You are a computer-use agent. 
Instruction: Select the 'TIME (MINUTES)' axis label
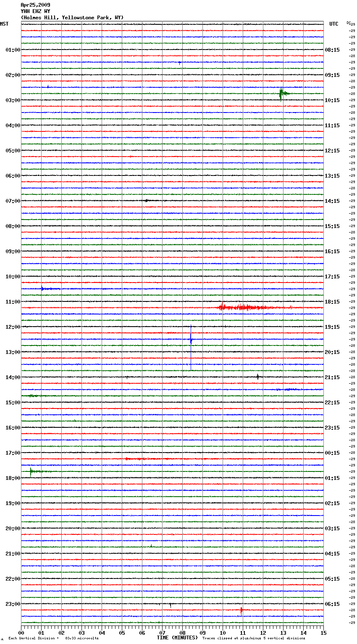(177, 638)
